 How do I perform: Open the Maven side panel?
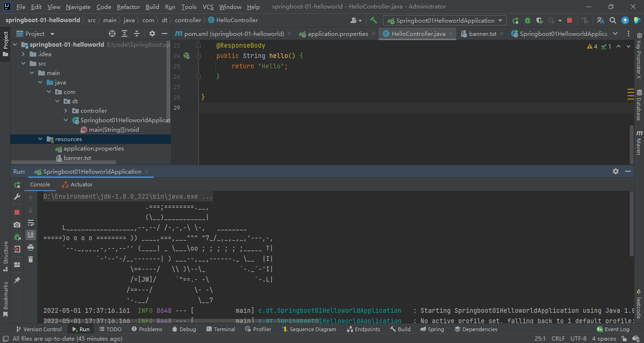[x=639, y=142]
